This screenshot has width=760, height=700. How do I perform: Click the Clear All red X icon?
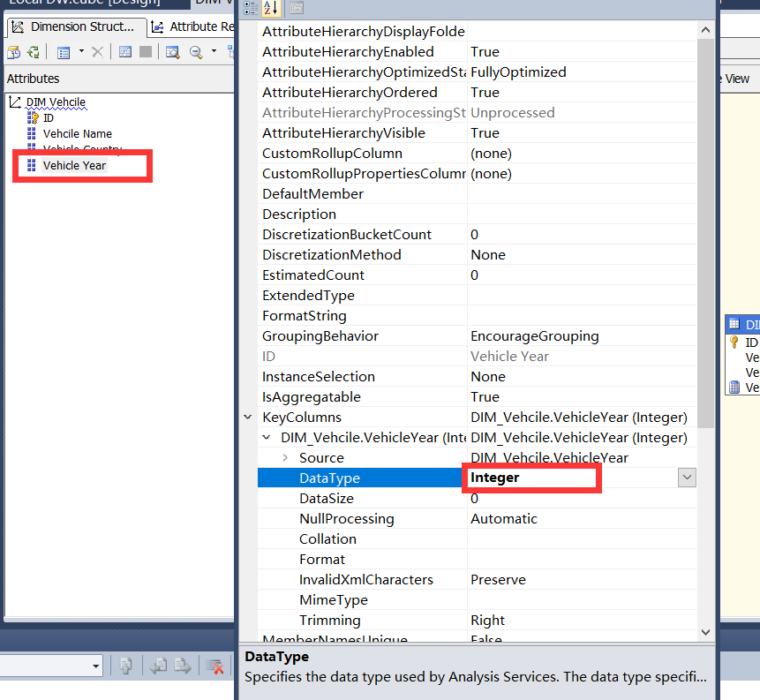click(214, 666)
